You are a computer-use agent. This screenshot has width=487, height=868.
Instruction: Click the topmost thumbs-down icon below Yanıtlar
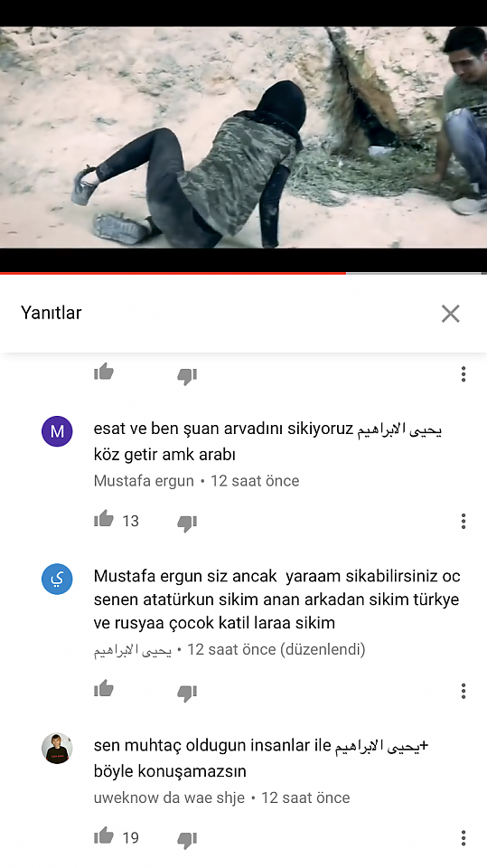pos(187,376)
